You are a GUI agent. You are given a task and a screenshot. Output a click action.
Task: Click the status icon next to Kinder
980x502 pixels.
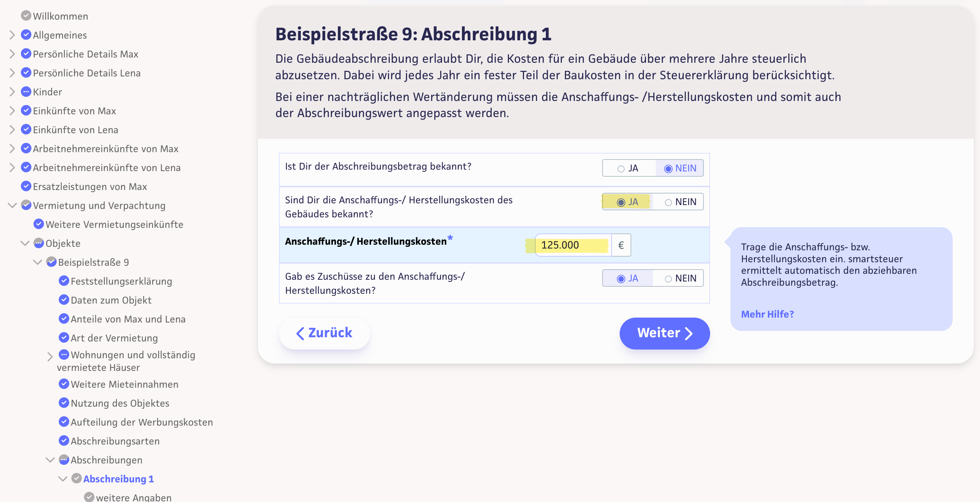[26, 92]
